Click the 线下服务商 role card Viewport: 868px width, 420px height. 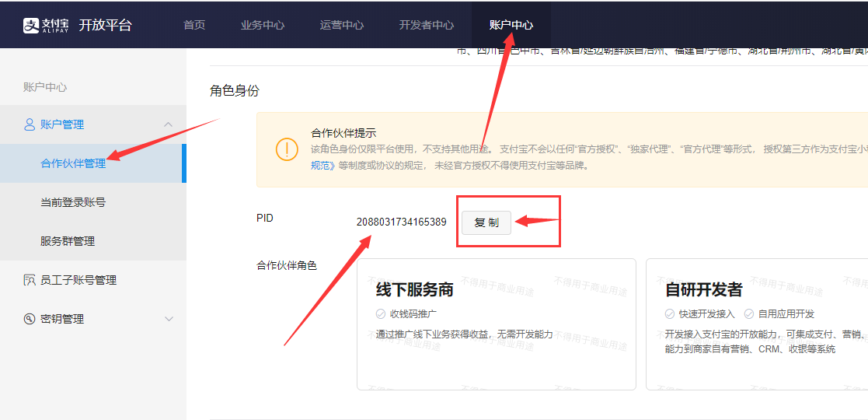pyautogui.click(x=497, y=324)
